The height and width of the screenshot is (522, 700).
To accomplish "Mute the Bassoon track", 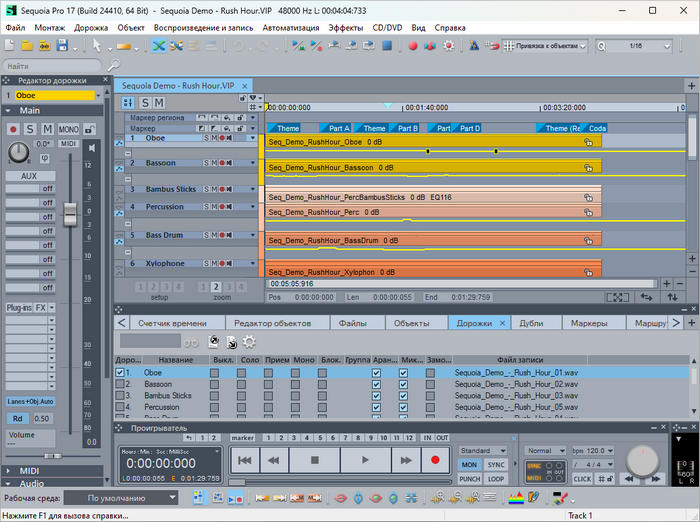I will click(214, 163).
